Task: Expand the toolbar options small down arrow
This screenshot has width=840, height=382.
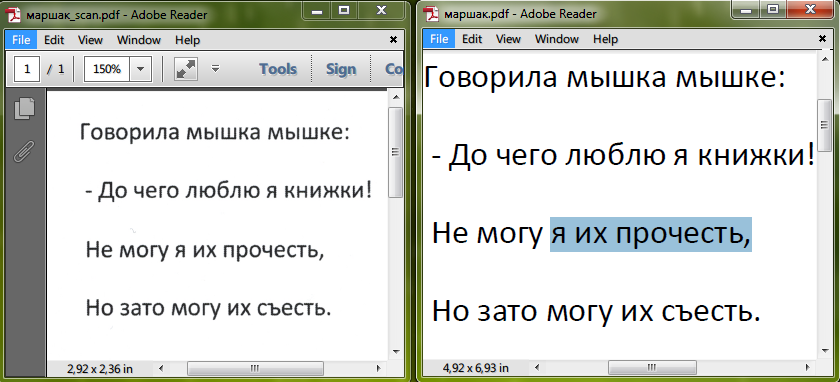Action: tap(215, 69)
